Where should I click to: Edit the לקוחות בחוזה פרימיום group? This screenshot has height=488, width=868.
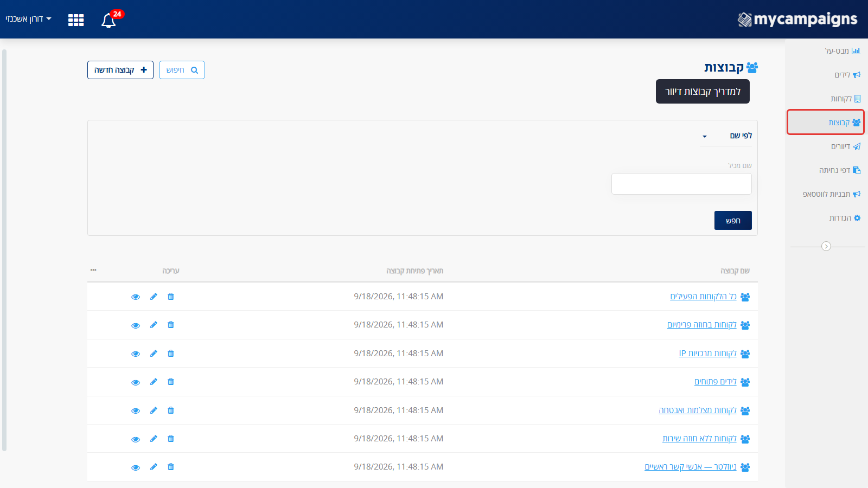coord(154,325)
